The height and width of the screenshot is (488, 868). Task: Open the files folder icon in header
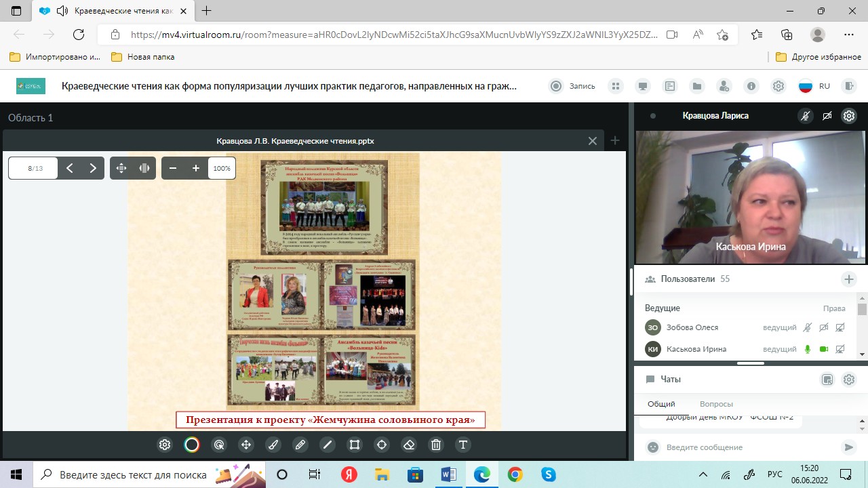tap(697, 86)
